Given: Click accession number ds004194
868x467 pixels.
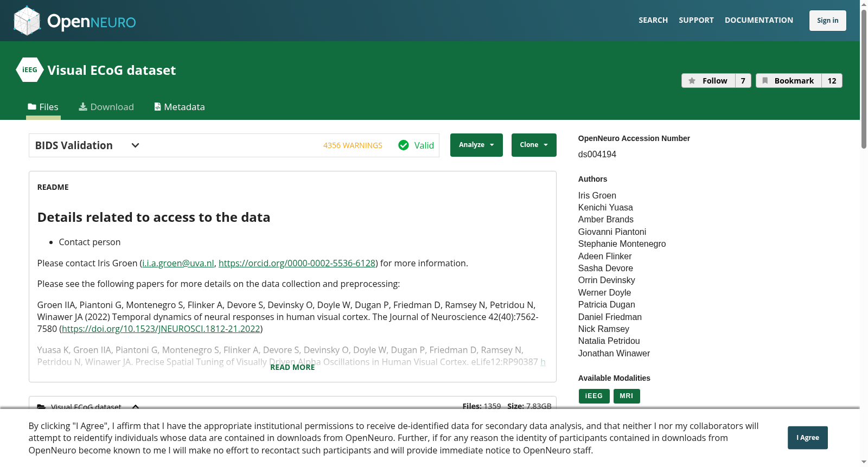Looking at the screenshot, I should coord(597,154).
